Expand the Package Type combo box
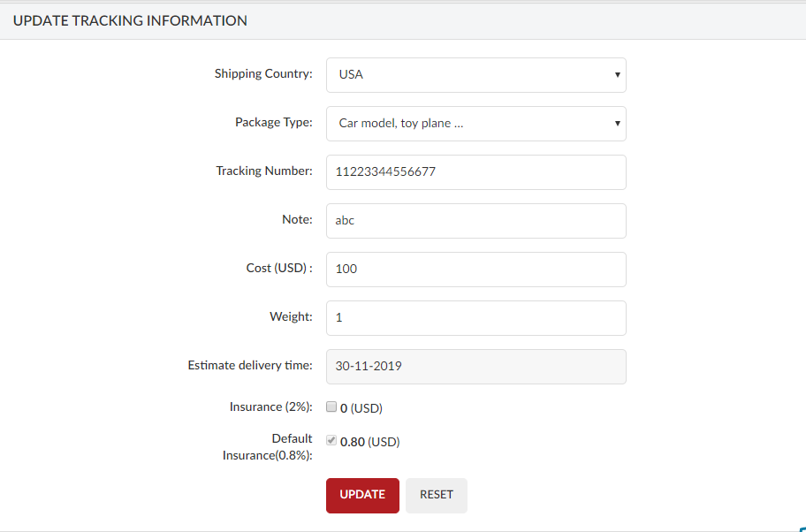Viewport: 806px width, 532px height. [476, 124]
